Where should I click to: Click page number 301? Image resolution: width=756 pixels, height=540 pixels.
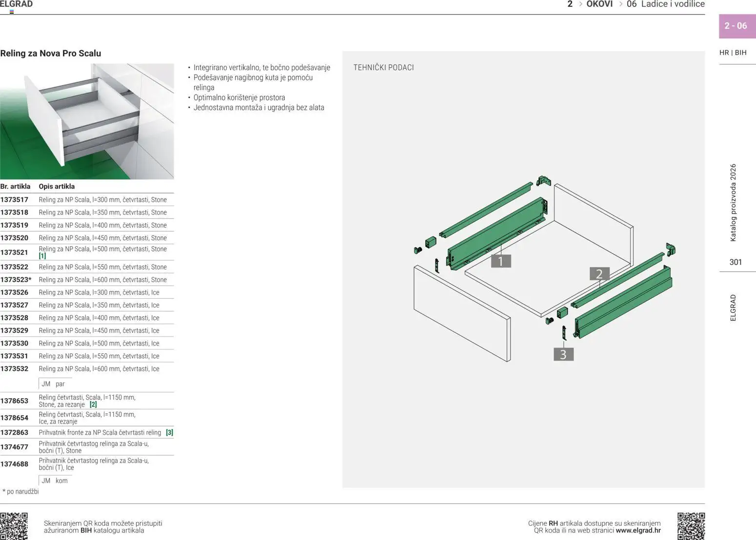736,262
